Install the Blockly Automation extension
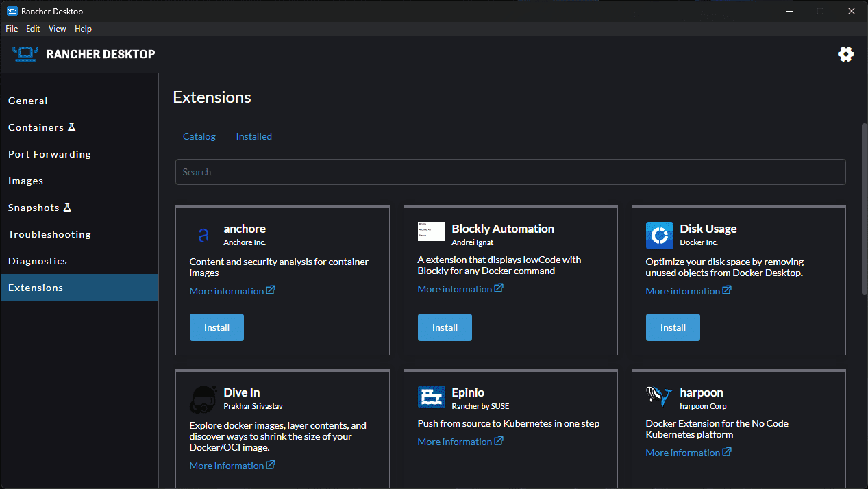Screen dimensions: 868x489 coord(445,327)
